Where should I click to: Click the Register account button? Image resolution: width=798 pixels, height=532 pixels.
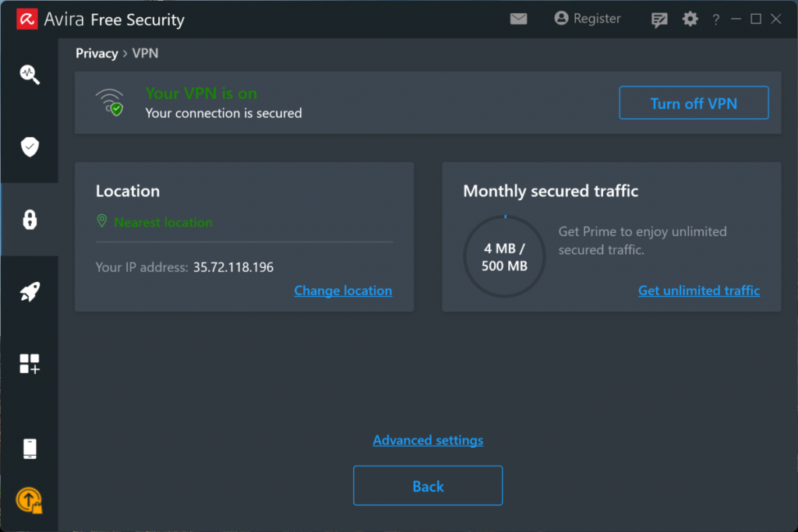588,19
